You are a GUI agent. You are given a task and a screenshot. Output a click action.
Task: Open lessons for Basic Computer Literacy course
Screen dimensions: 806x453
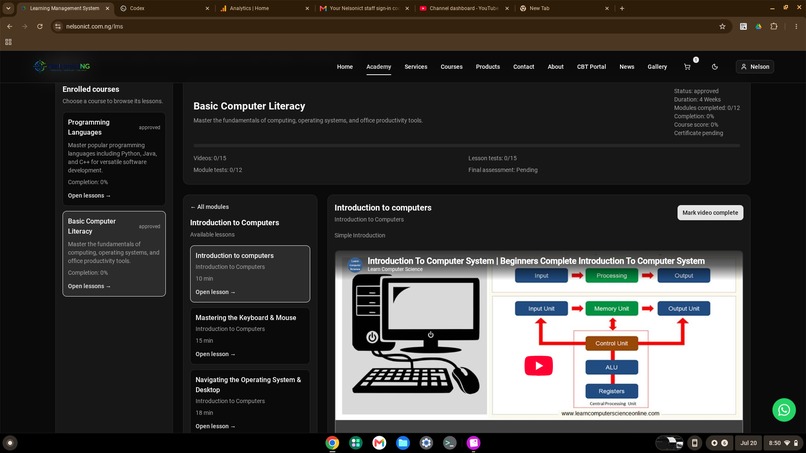[x=89, y=286]
